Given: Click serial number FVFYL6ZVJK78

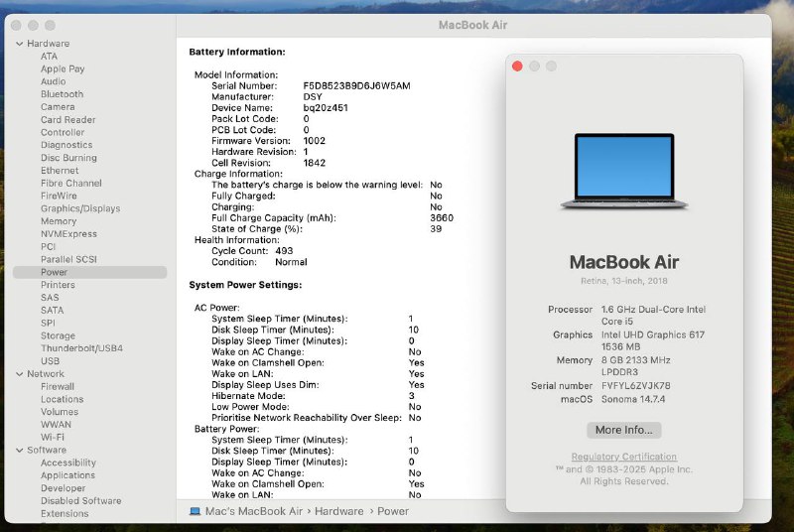Looking at the screenshot, I should point(635,386).
